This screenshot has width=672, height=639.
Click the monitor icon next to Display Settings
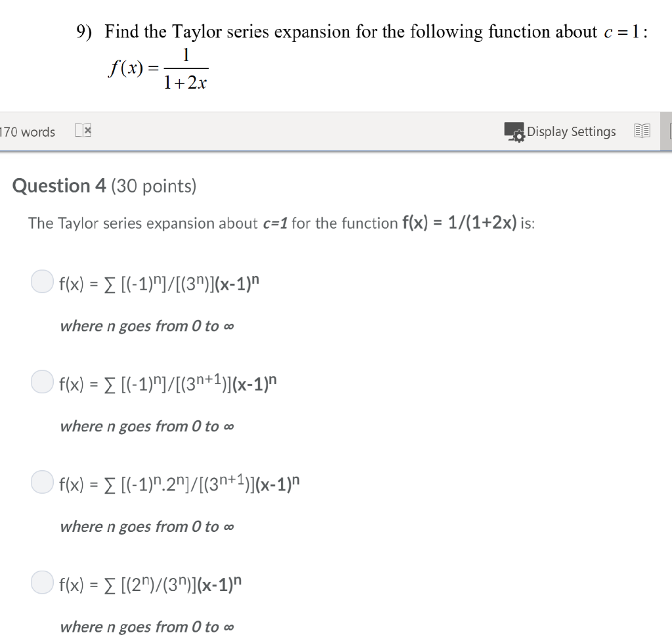coord(514,131)
